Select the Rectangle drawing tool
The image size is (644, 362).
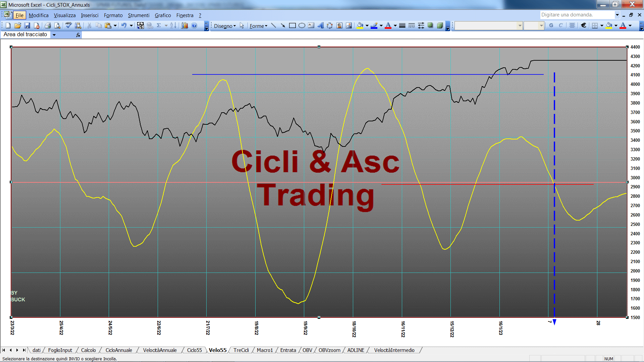point(292,25)
